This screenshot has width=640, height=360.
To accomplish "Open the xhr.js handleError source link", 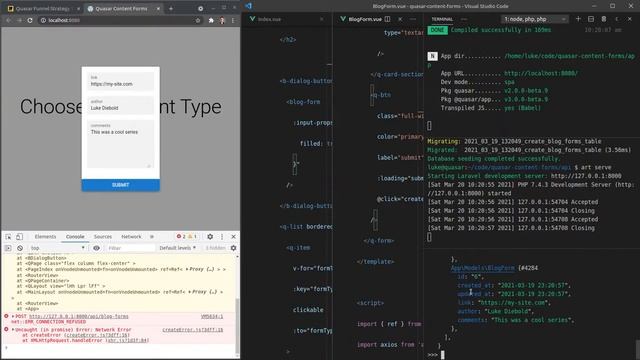I will pyautogui.click(x=127, y=340).
